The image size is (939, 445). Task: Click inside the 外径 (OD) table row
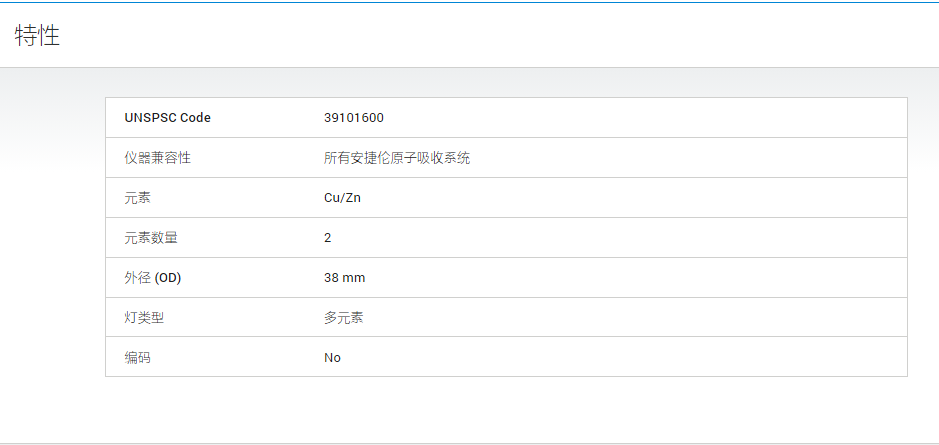point(507,278)
